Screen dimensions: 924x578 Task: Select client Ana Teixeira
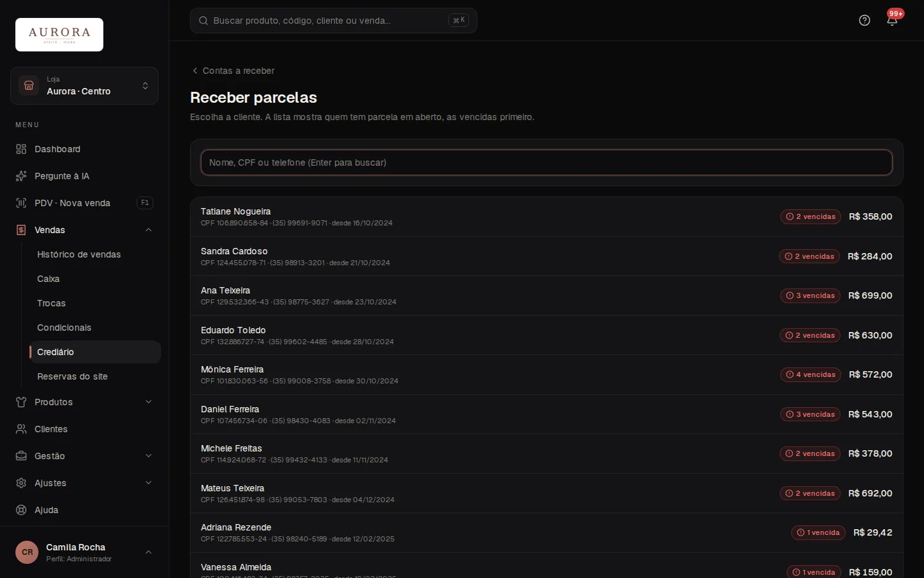pyautogui.click(x=547, y=296)
